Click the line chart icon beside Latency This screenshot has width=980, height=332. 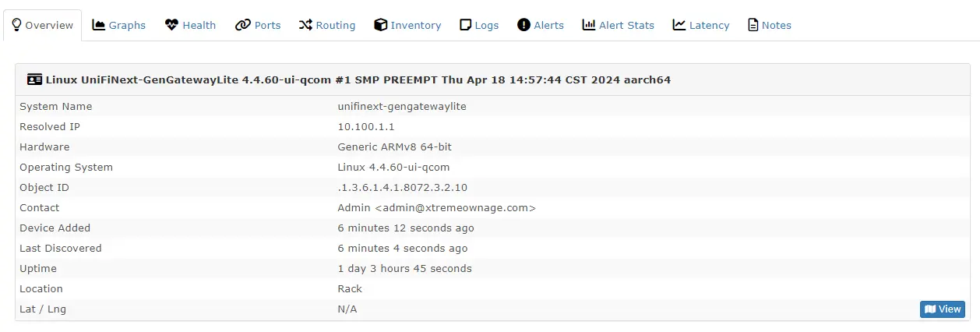(x=679, y=25)
